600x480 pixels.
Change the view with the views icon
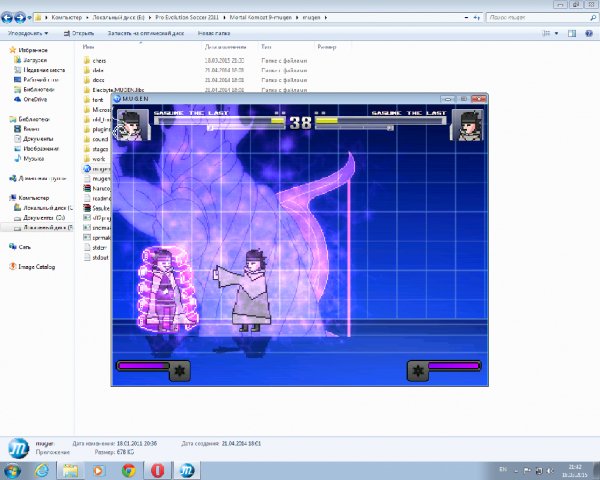546,34
